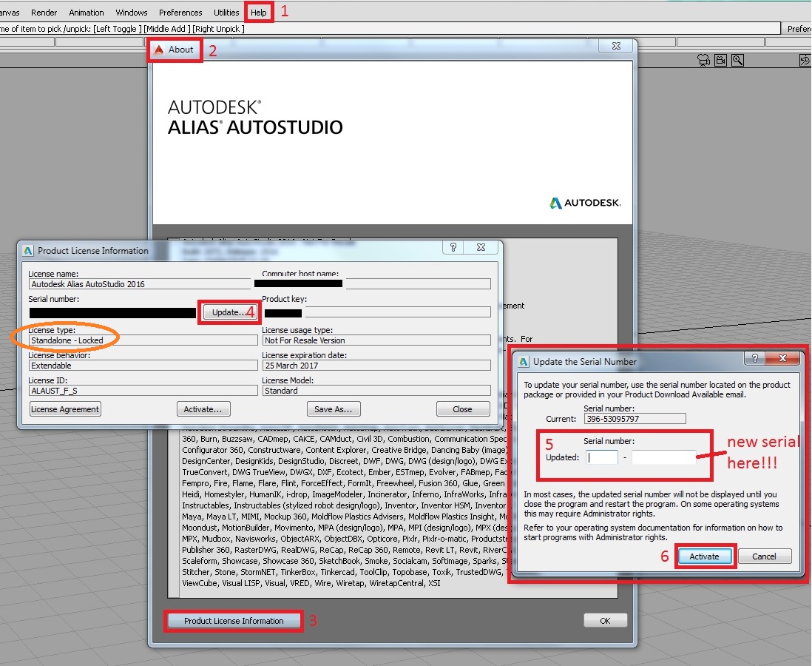Click the trademark text line starting 'ViewCube'
Viewport: 812px width, 666px height.
pos(311,583)
